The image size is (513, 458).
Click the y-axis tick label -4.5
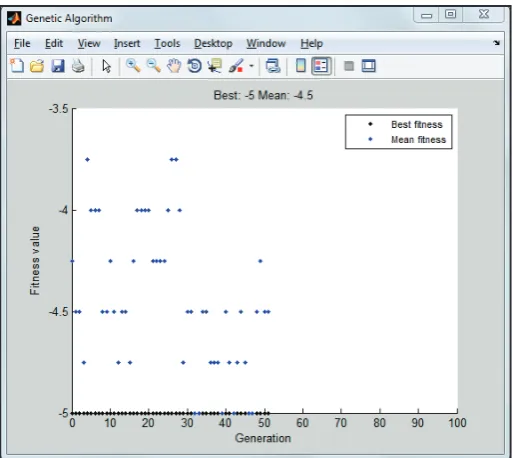(59, 312)
